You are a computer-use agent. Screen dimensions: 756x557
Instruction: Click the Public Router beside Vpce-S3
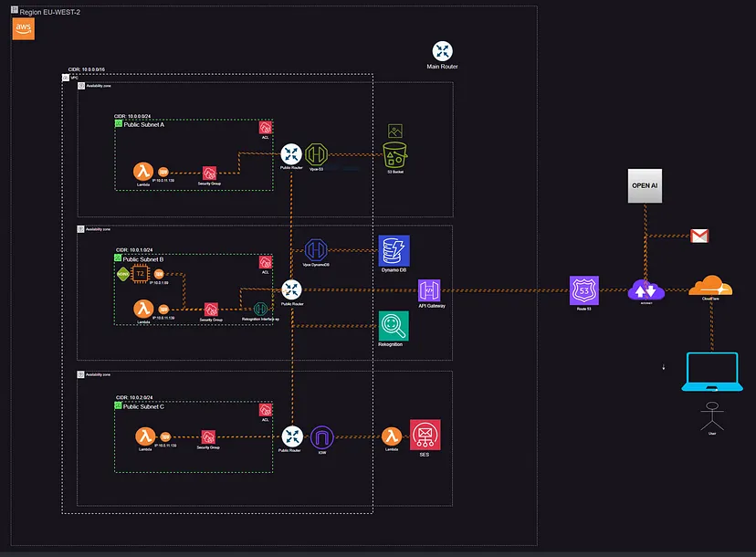coord(291,154)
